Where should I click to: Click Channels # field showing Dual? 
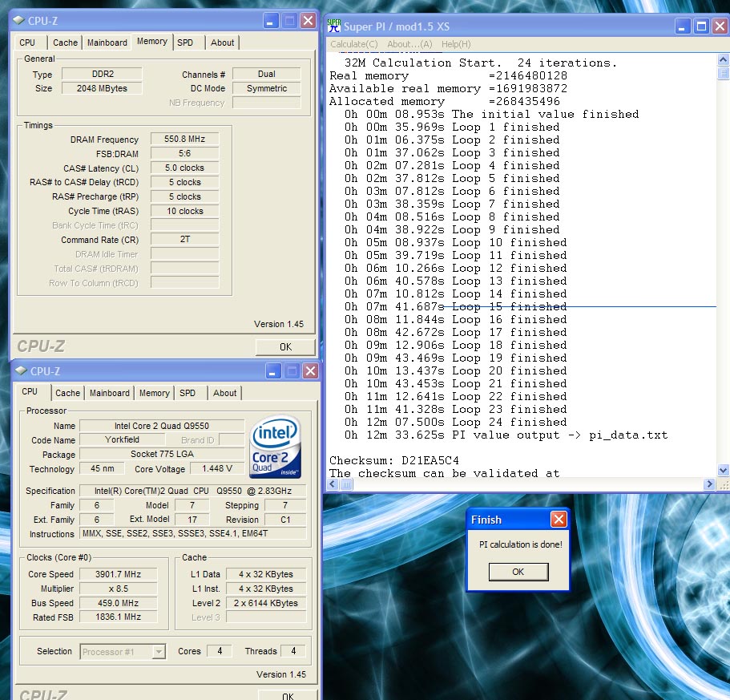[x=267, y=74]
